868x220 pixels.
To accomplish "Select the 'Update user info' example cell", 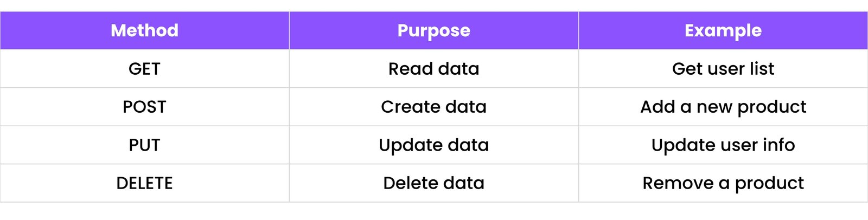I will (723, 145).
